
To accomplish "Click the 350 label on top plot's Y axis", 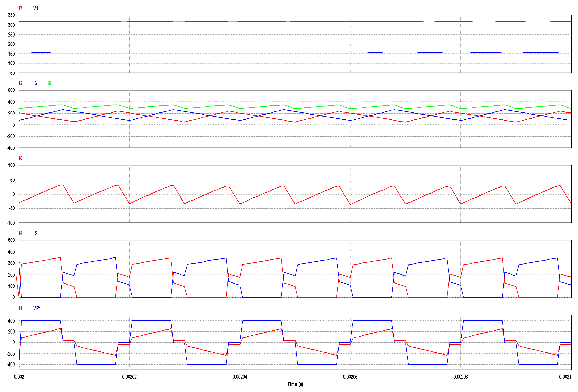I will point(11,15).
